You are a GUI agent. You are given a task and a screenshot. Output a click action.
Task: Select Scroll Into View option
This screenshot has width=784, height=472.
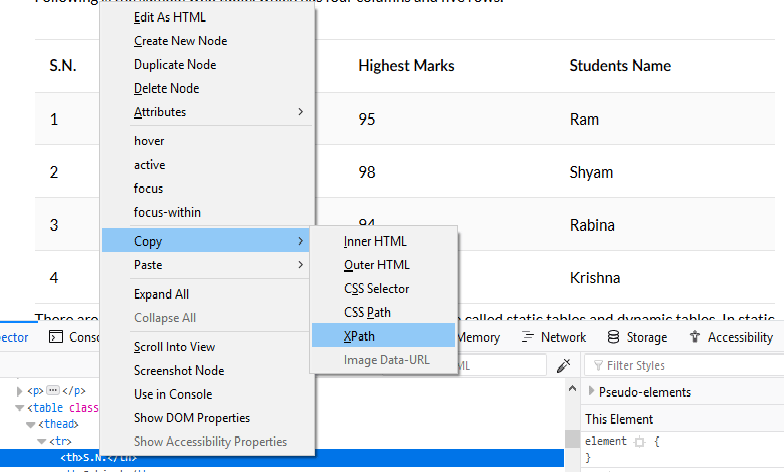(x=174, y=347)
